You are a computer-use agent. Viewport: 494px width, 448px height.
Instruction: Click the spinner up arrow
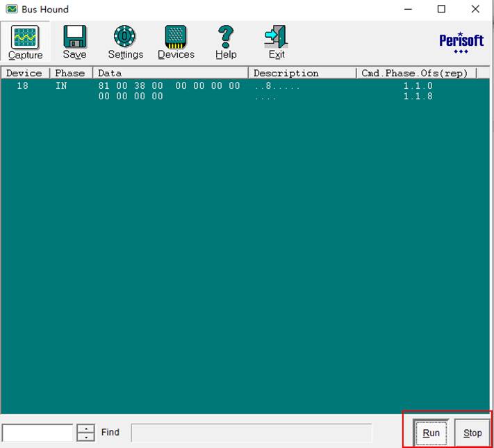pos(85,429)
